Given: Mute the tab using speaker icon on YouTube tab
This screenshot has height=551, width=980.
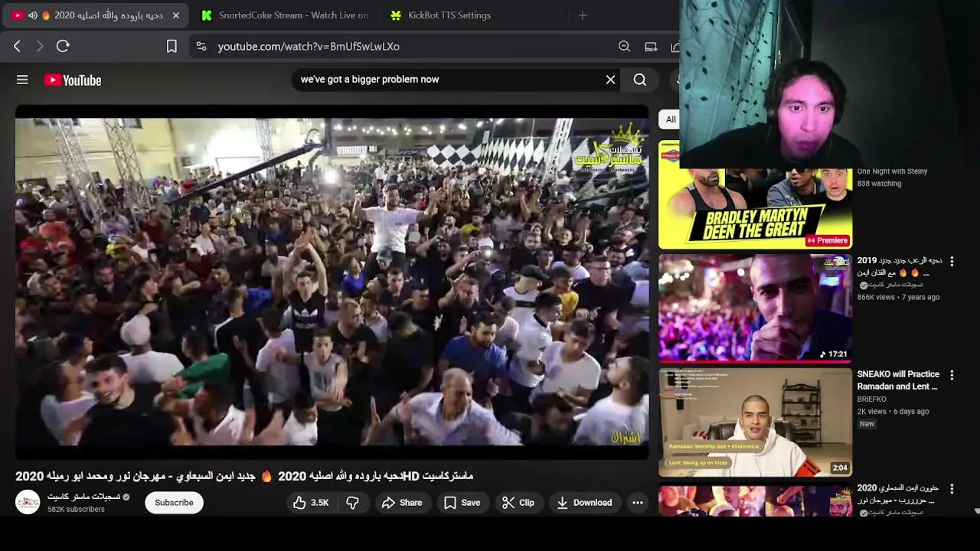Looking at the screenshot, I should pyautogui.click(x=32, y=15).
